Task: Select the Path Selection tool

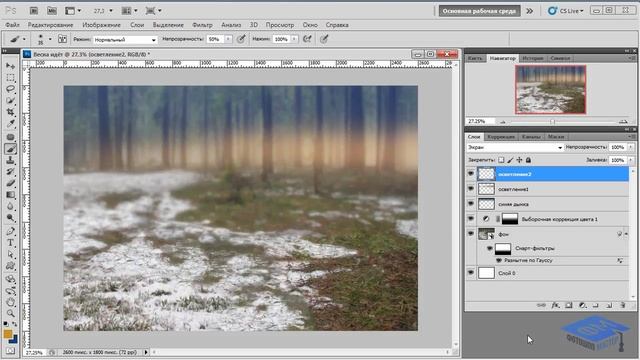Action: [11, 254]
